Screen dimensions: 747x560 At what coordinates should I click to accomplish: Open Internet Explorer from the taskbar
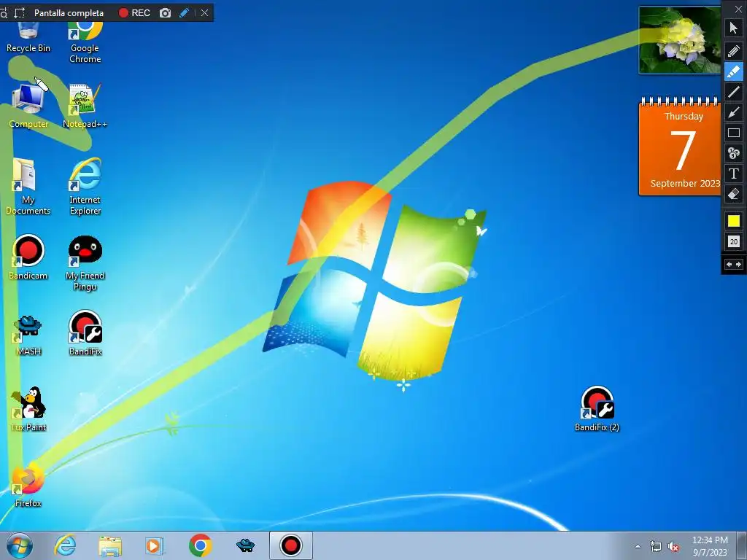[x=65, y=545]
